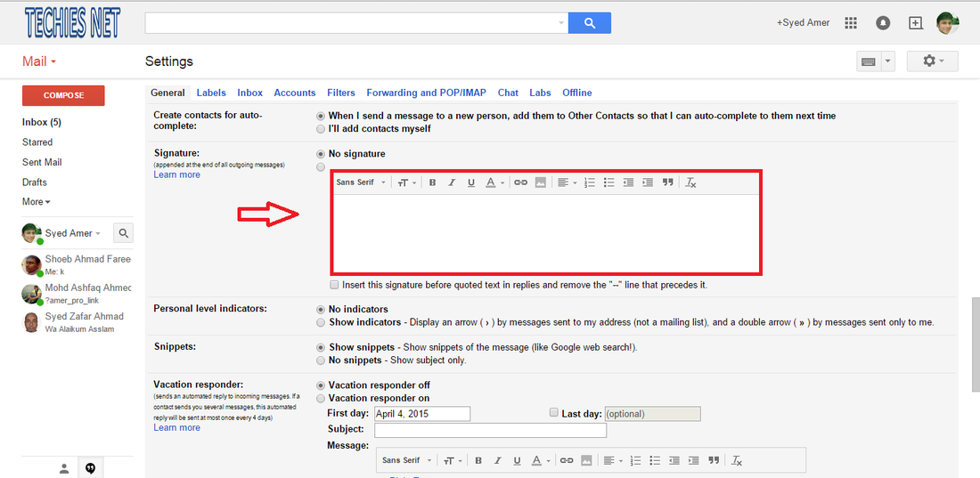Click the input tools keyboard icon
The image size is (980, 478).
pos(868,61)
